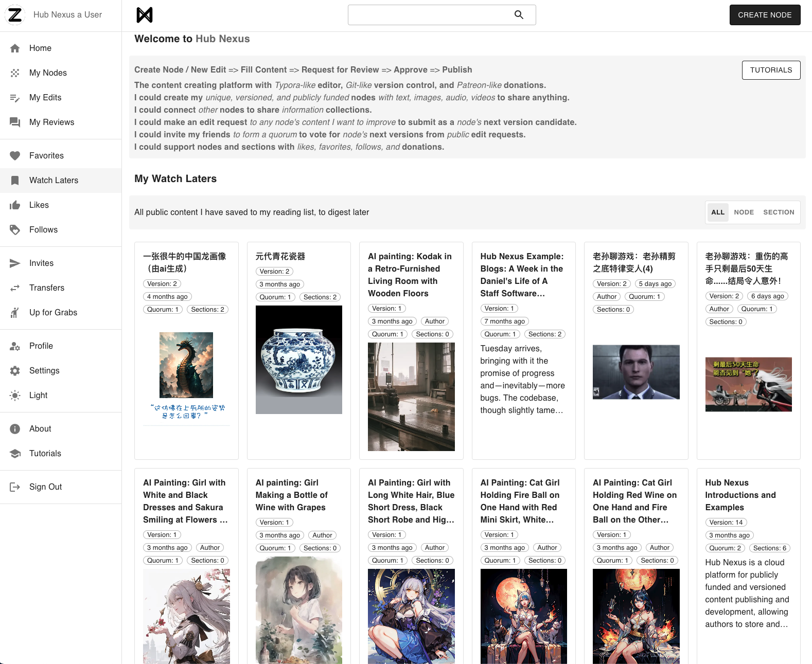Click the Settings gear icon
This screenshot has width=812, height=664.
(15, 371)
